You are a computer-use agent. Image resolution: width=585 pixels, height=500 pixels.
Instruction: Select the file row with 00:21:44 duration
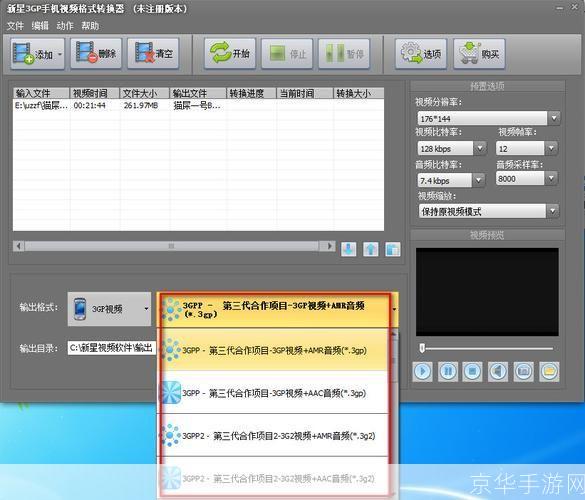point(198,106)
